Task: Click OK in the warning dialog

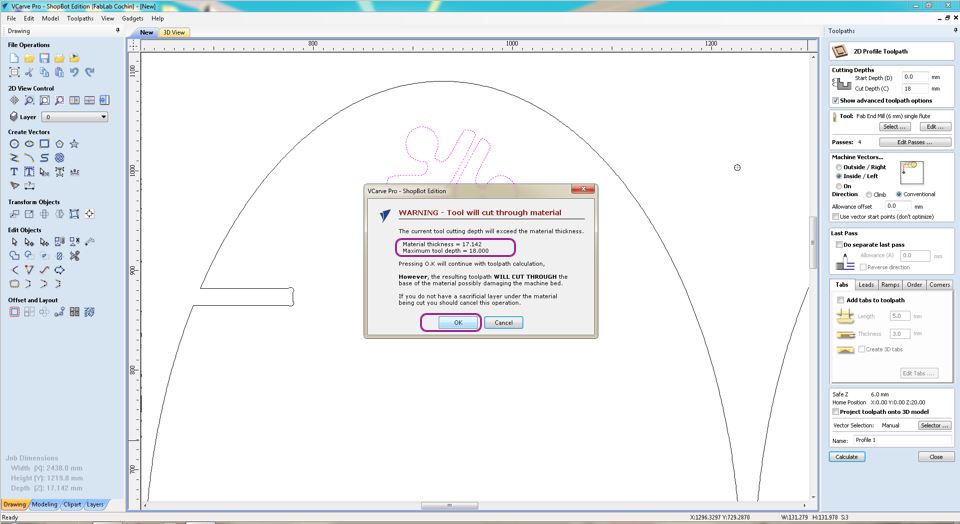Action: (458, 323)
